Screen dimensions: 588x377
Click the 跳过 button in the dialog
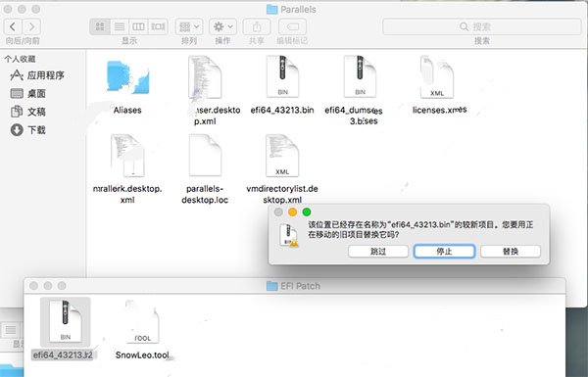(x=378, y=251)
